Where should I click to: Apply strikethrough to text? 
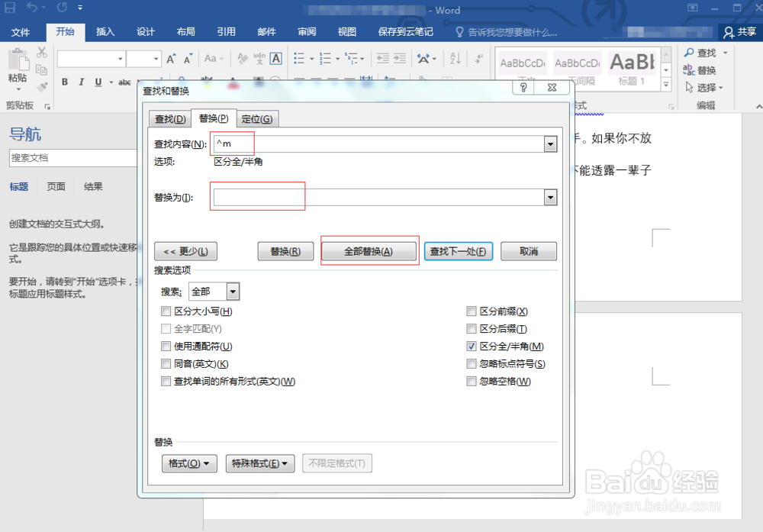pos(124,82)
